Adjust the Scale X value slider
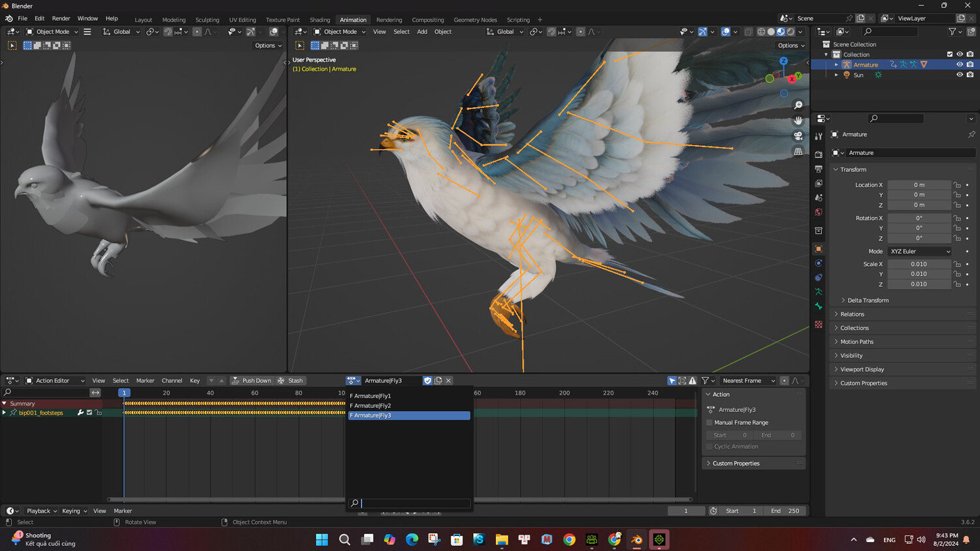Screen dimensions: 980x551 [x=919, y=264]
